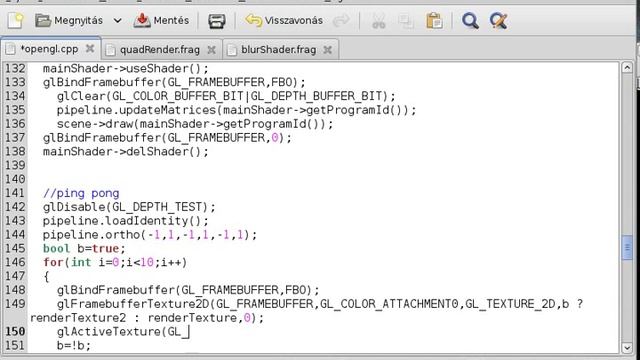Viewport: 640px width, 360px height.
Task: Switch to the quadRender.frag tab
Action: 160,50
